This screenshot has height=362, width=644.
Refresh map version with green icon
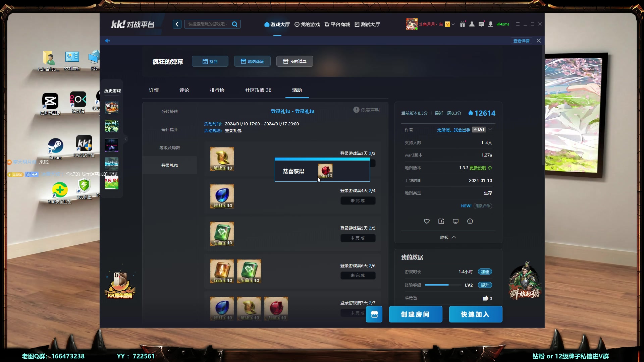(x=490, y=168)
